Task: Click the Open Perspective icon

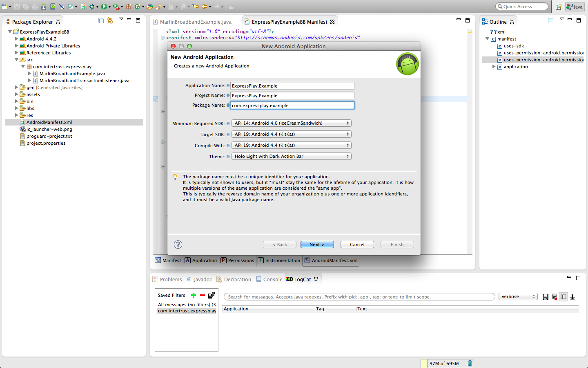Action: tap(558, 7)
